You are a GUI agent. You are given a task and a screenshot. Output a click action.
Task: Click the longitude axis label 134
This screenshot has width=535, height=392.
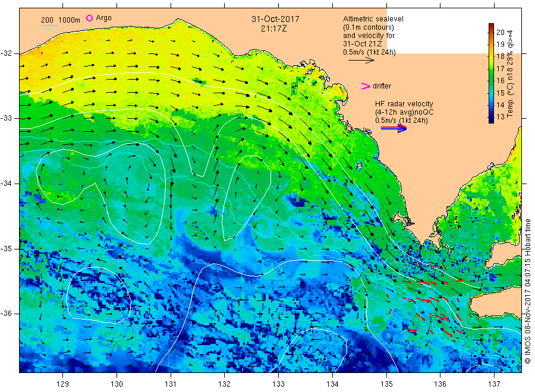point(332,384)
